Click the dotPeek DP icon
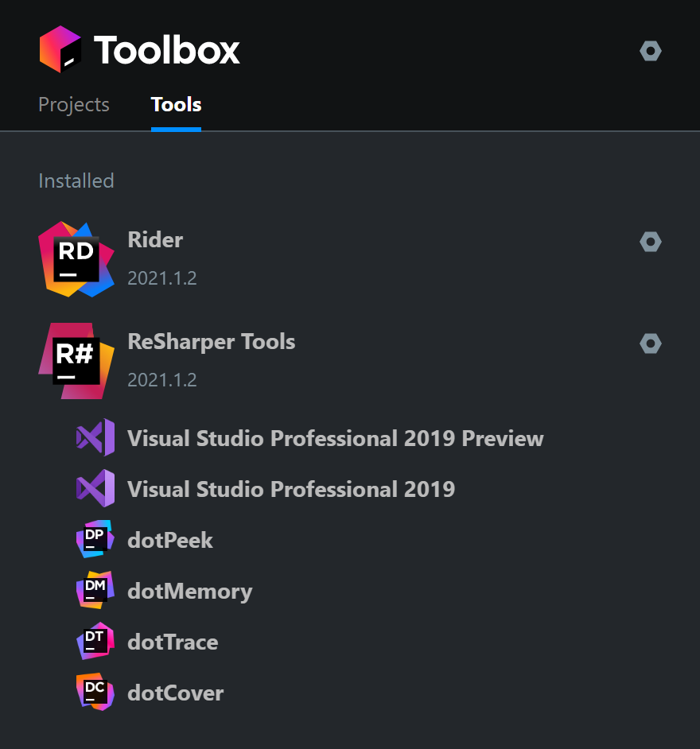Viewport: 700px width, 749px height. tap(95, 539)
